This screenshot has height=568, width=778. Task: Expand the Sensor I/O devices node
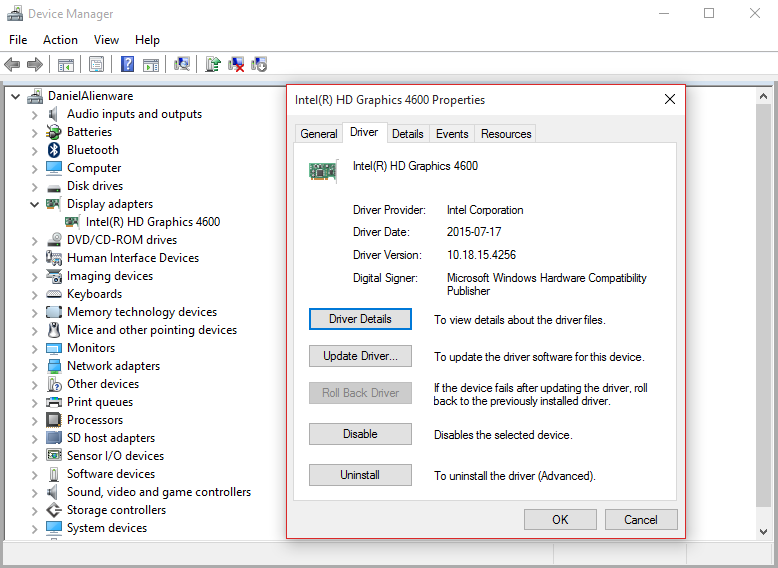point(34,456)
